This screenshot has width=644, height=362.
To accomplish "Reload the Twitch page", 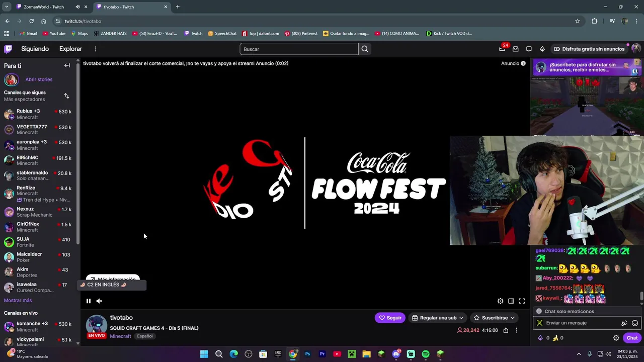I will click(31, 21).
